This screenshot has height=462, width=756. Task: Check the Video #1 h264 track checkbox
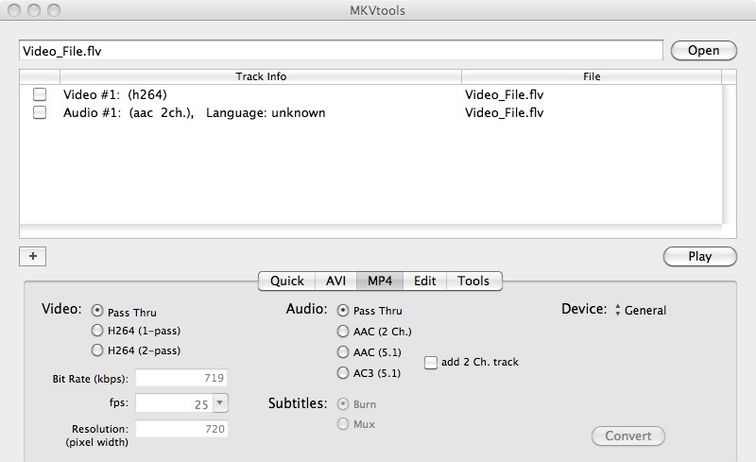40,95
